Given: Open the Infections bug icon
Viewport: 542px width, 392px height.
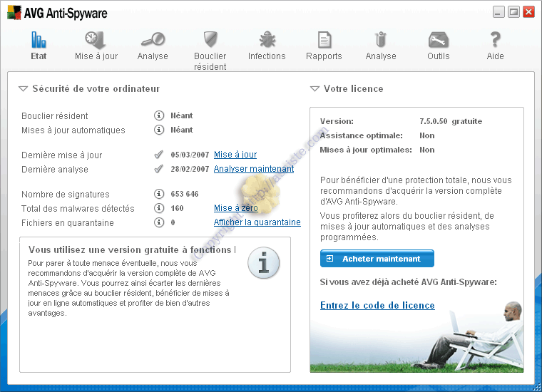Looking at the screenshot, I should click(267, 39).
